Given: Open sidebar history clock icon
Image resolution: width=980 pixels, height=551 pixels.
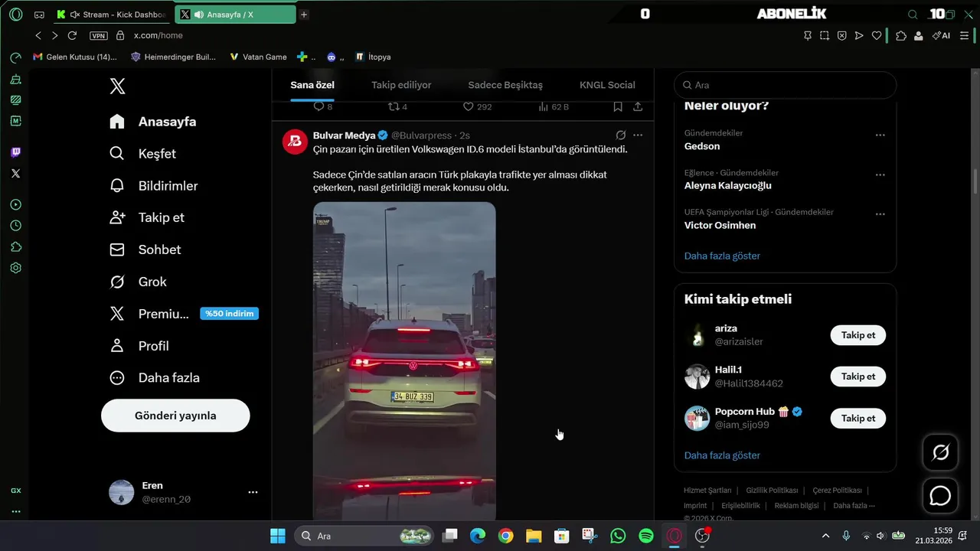Looking at the screenshot, I should pyautogui.click(x=15, y=226).
